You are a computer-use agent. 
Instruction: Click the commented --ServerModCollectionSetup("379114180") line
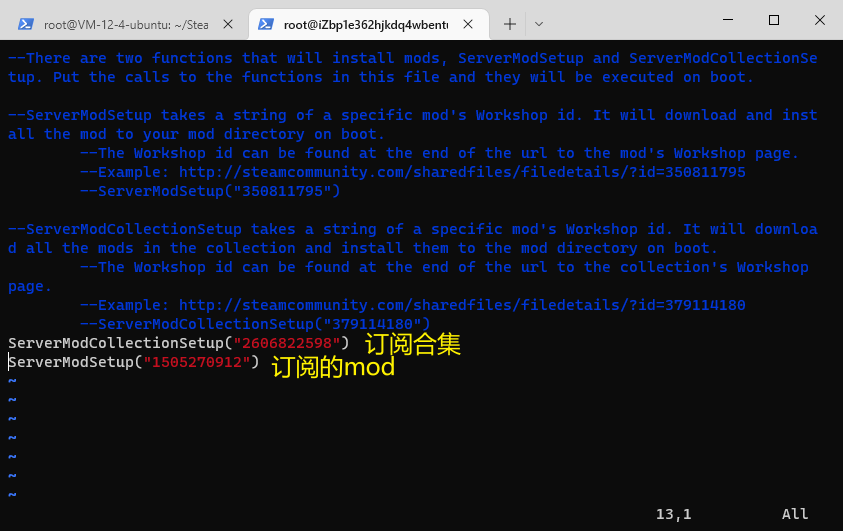click(x=255, y=324)
